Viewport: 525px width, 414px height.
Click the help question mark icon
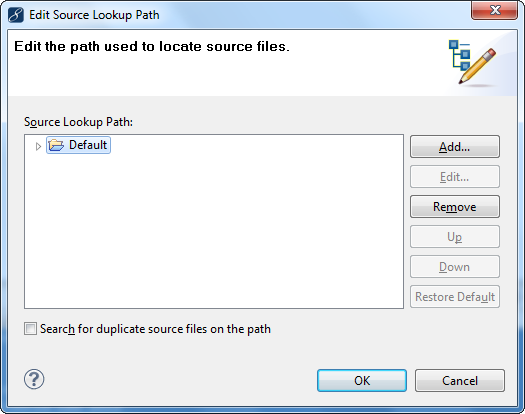point(34,379)
